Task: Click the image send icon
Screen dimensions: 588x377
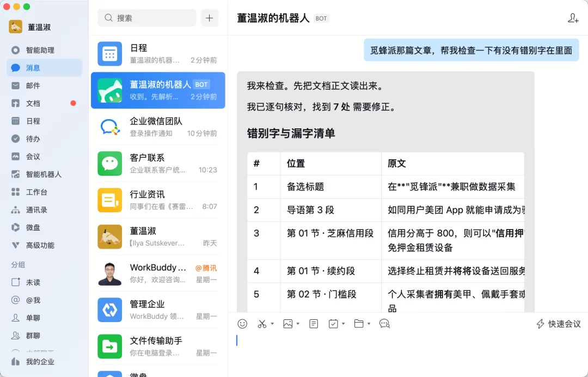Action: [x=287, y=324]
